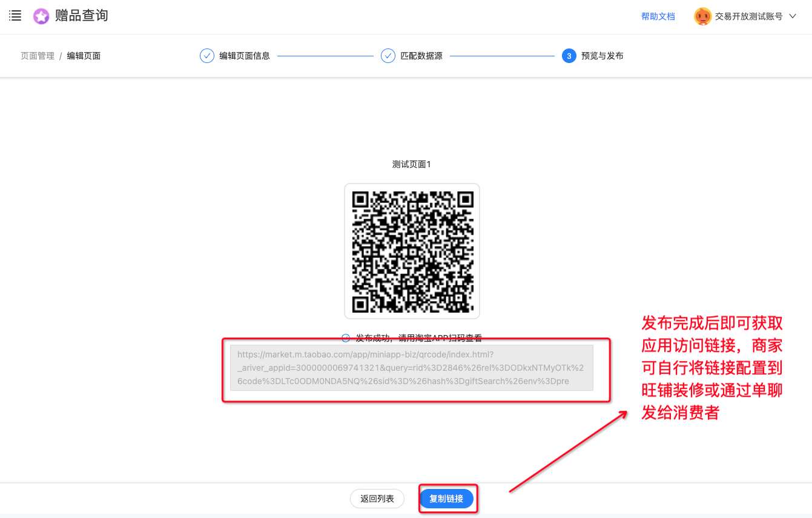Screen dimensions: 812x518
Task: Select the 匹配数据源 step checkmark icon
Action: click(x=388, y=56)
